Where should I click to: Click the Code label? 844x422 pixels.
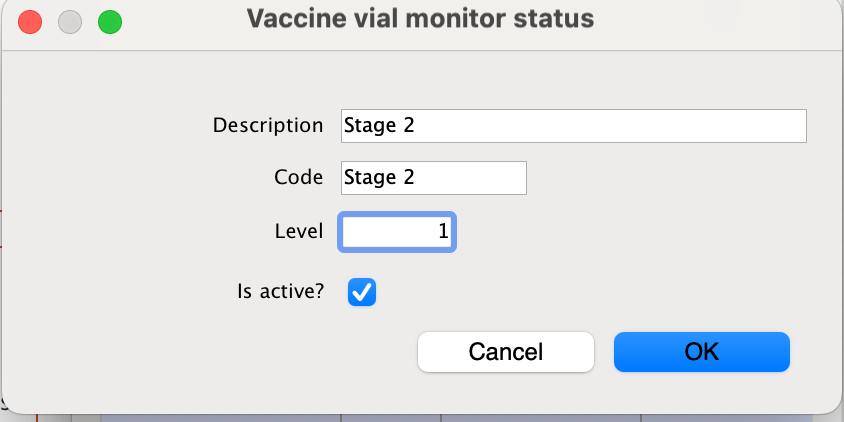pos(298,178)
